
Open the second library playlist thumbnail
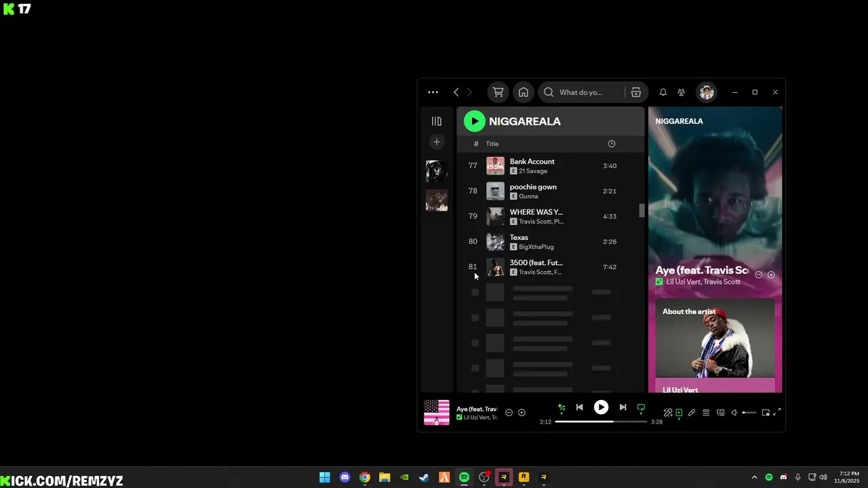click(437, 200)
